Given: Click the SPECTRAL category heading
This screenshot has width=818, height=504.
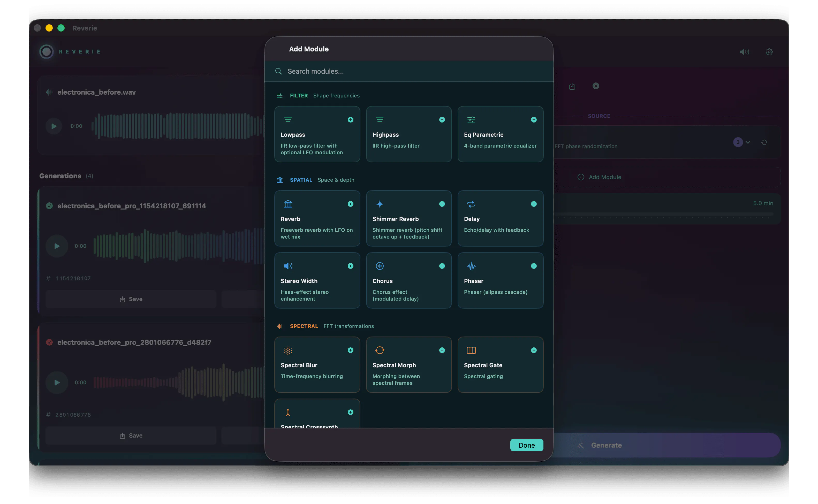Looking at the screenshot, I should point(304,326).
